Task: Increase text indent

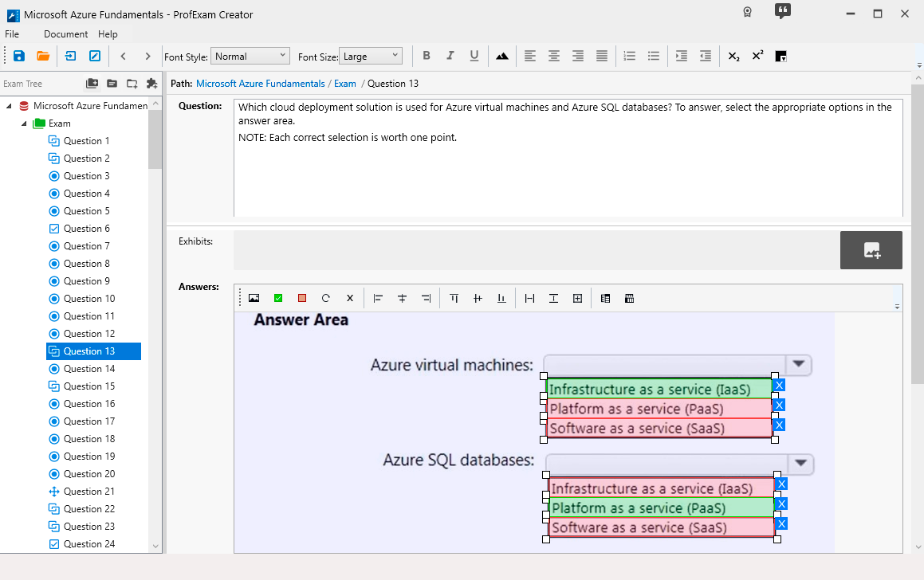Action: (681, 56)
